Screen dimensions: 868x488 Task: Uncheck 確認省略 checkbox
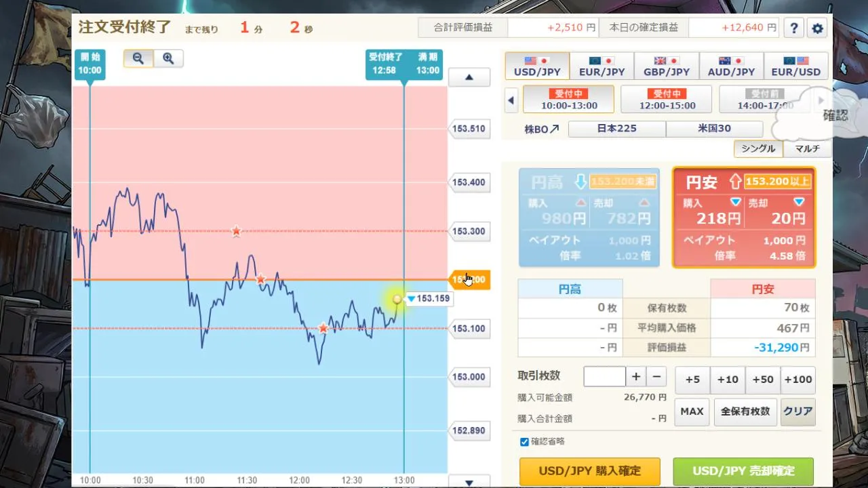[x=524, y=442]
